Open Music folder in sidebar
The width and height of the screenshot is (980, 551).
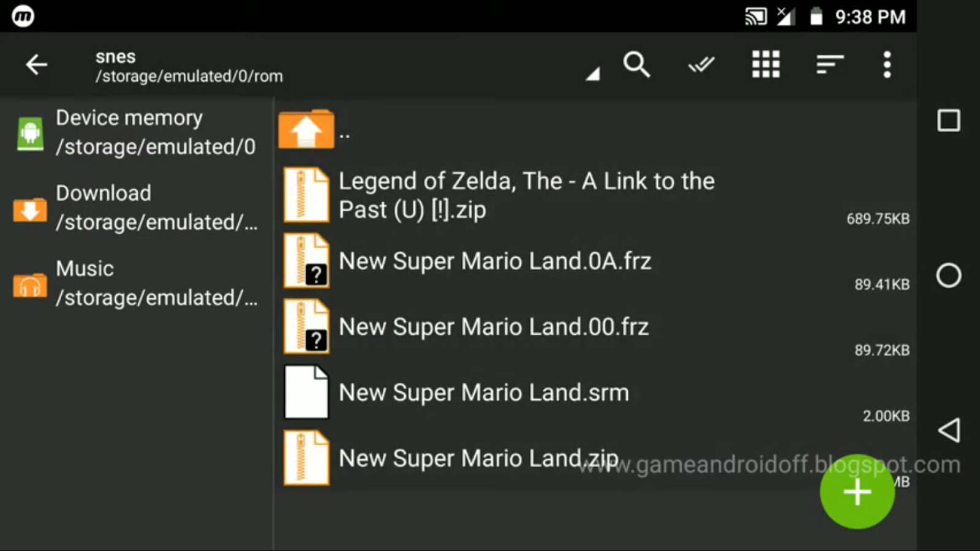click(137, 283)
